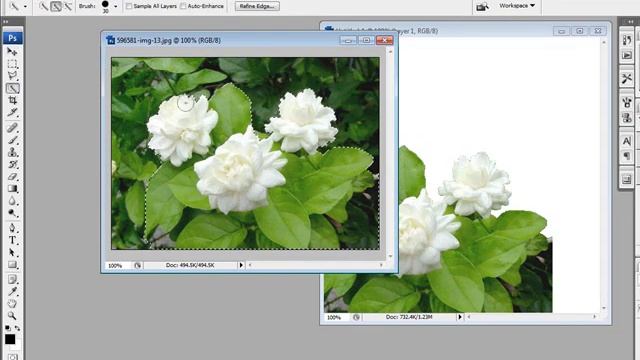This screenshot has height=360, width=640.
Task: Click 'Doc: 732.4K/1.23M' status text
Action: coord(409,317)
